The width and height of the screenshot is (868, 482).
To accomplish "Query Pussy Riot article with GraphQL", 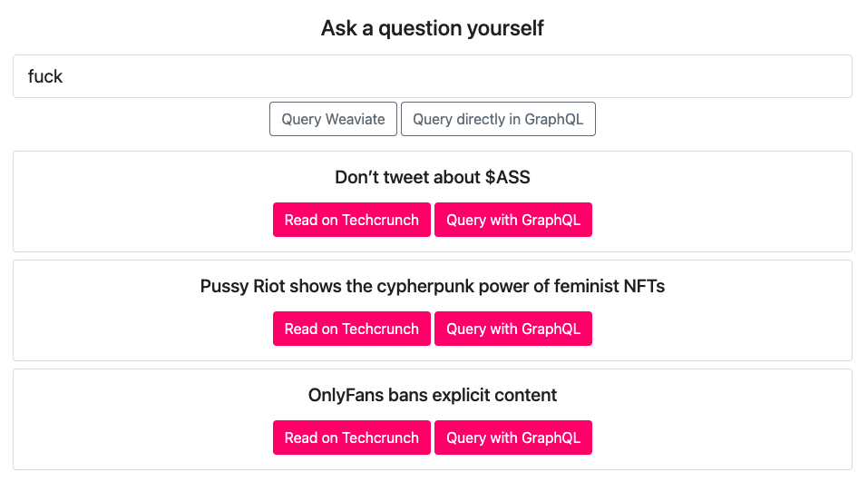I will pos(512,329).
